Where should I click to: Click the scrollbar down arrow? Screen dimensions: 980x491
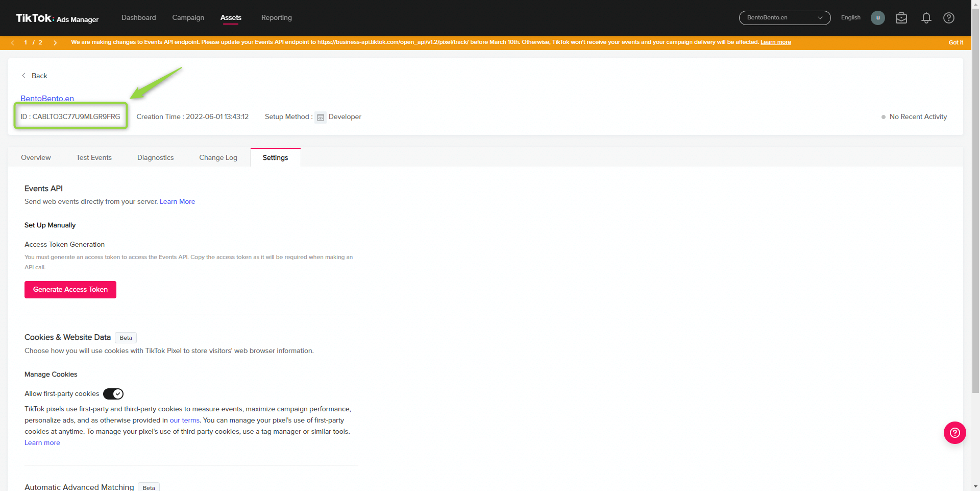[x=975, y=486]
